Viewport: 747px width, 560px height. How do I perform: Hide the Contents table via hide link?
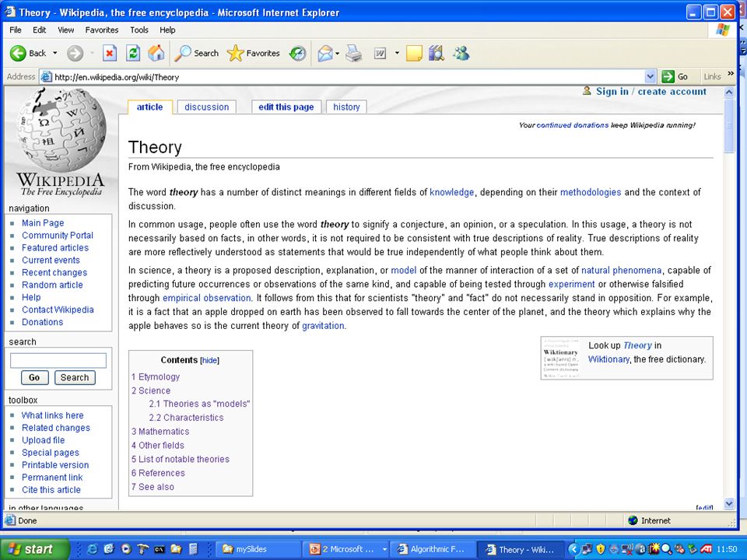coord(209,360)
